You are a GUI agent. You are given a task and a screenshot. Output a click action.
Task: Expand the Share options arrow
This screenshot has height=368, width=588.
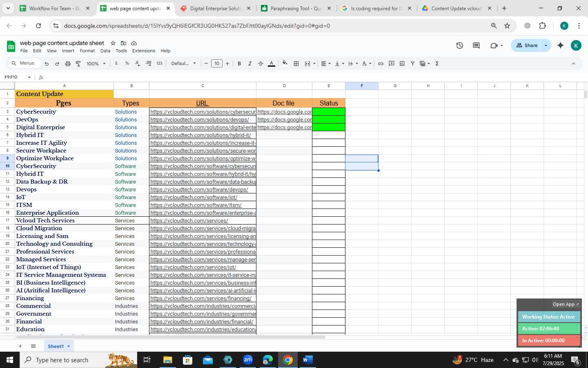point(546,45)
